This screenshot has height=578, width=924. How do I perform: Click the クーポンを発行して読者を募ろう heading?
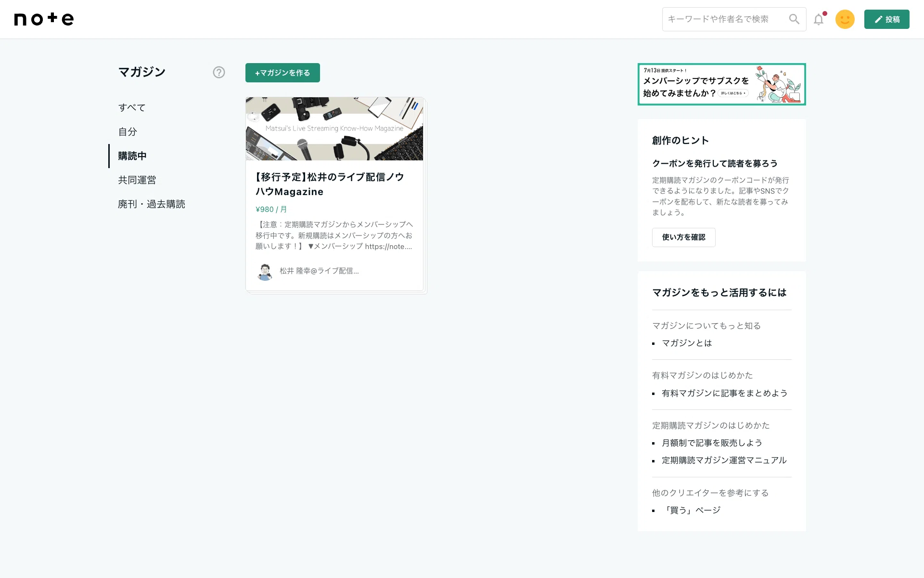click(715, 164)
